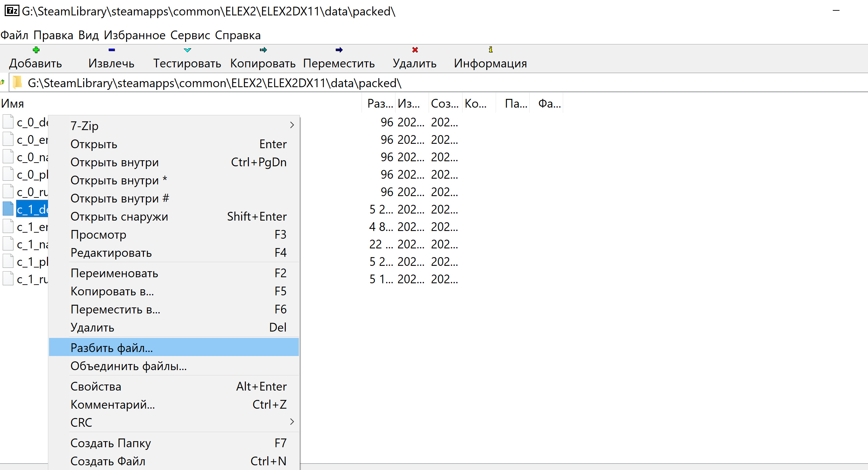Choose Создать Файл entry
Screen dimensions: 868x470
click(x=174, y=461)
